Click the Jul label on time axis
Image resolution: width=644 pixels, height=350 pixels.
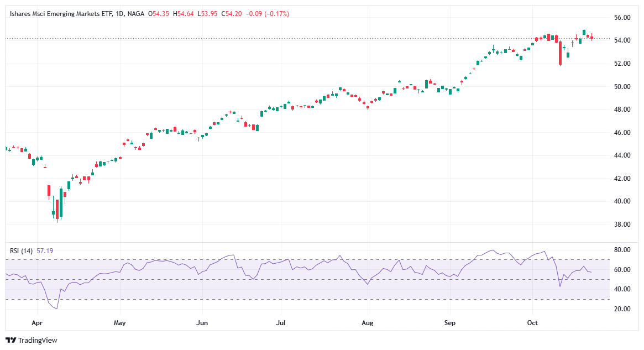pyautogui.click(x=281, y=322)
